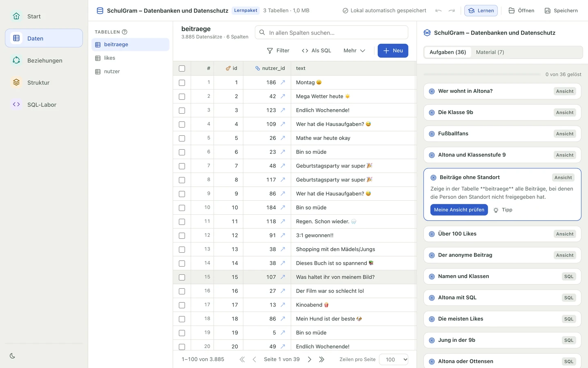
Task: Open linked user arrow for nutzer_id 123
Action: tap(283, 110)
